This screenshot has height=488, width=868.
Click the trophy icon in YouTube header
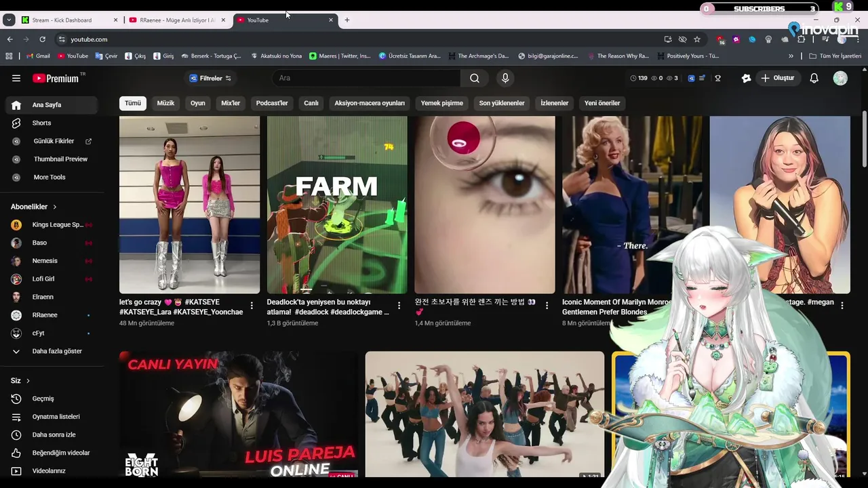717,78
